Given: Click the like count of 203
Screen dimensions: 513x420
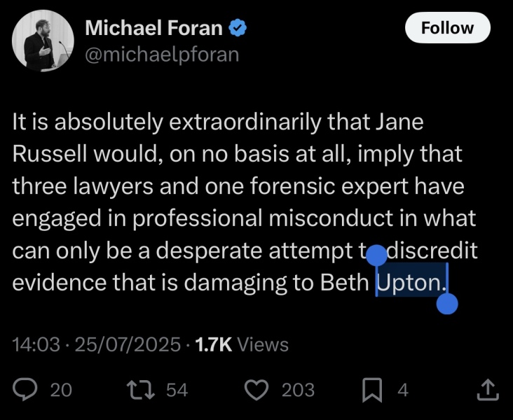Looking at the screenshot, I should coord(298,390).
